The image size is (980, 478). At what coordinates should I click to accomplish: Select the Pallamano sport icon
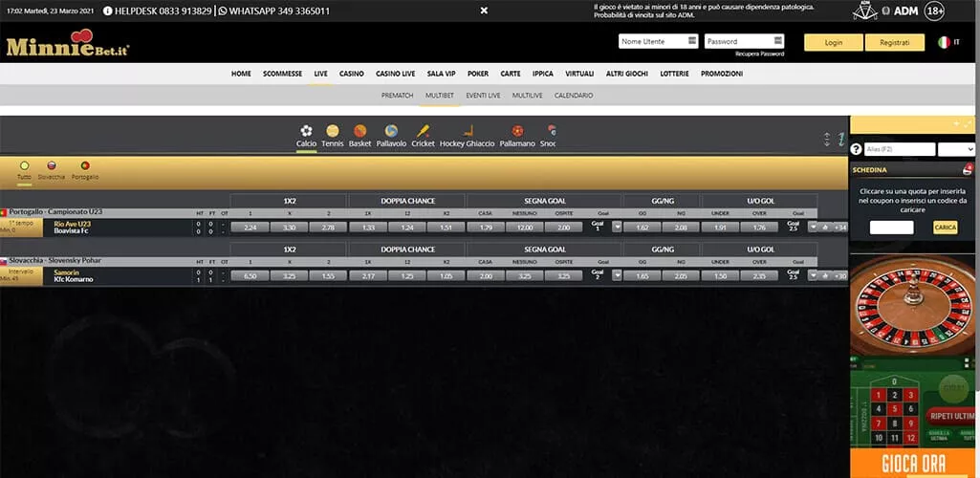[x=517, y=131]
